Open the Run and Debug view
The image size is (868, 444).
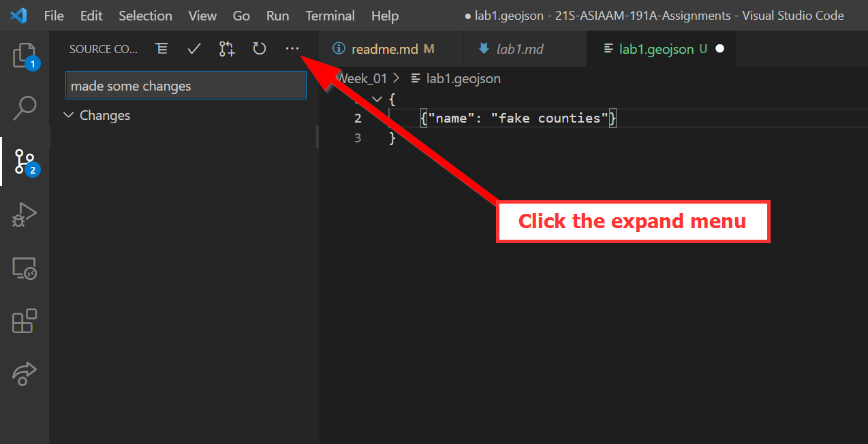(25, 214)
